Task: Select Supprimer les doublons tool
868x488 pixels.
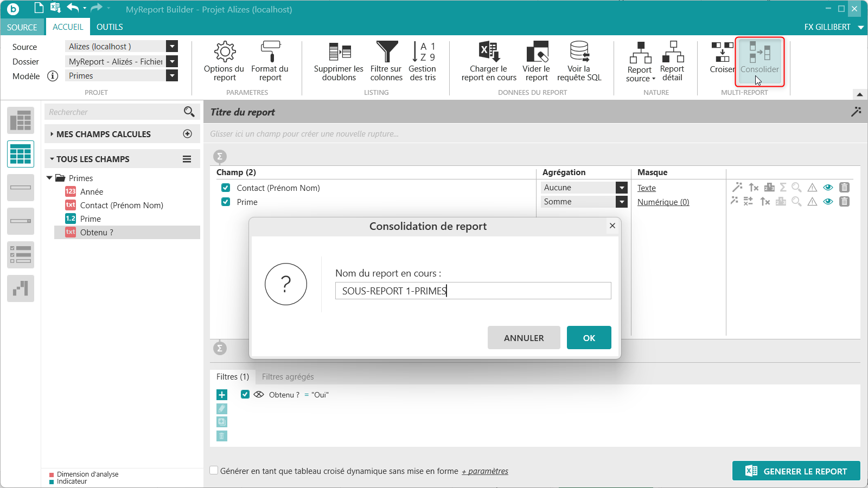Action: coord(339,61)
